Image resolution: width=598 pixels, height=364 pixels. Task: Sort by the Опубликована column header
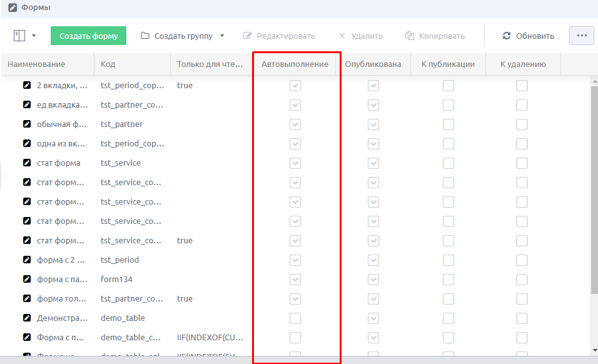coord(373,64)
